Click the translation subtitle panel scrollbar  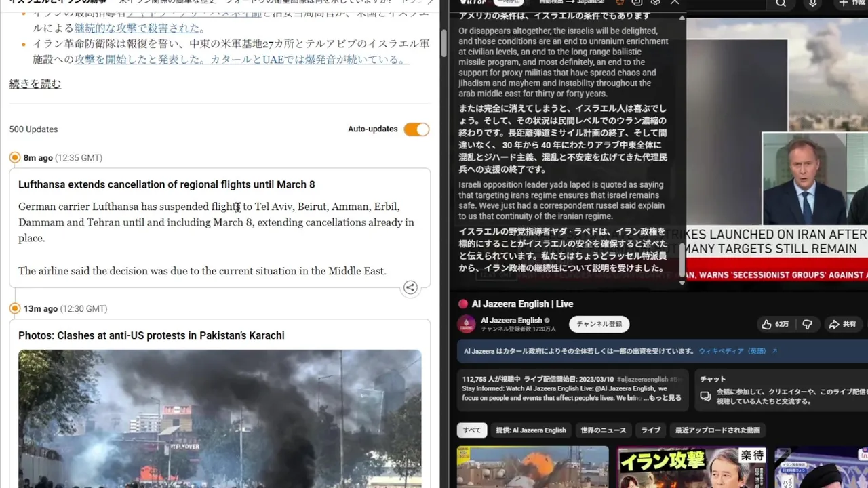682,260
